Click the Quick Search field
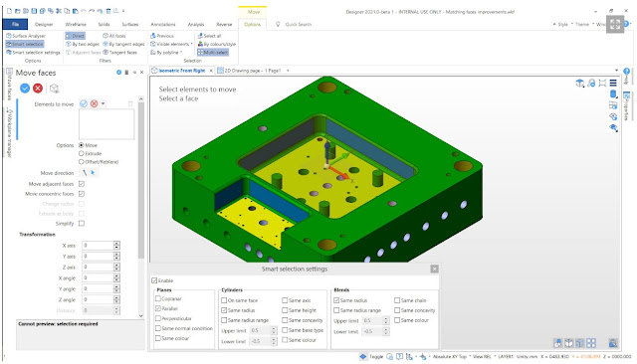Image resolution: width=637 pixels, height=364 pixels. (299, 24)
